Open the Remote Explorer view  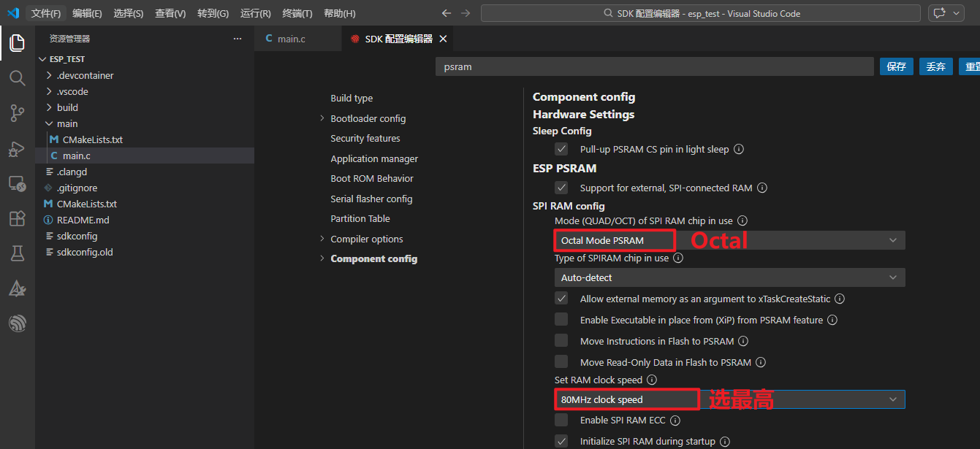(17, 183)
